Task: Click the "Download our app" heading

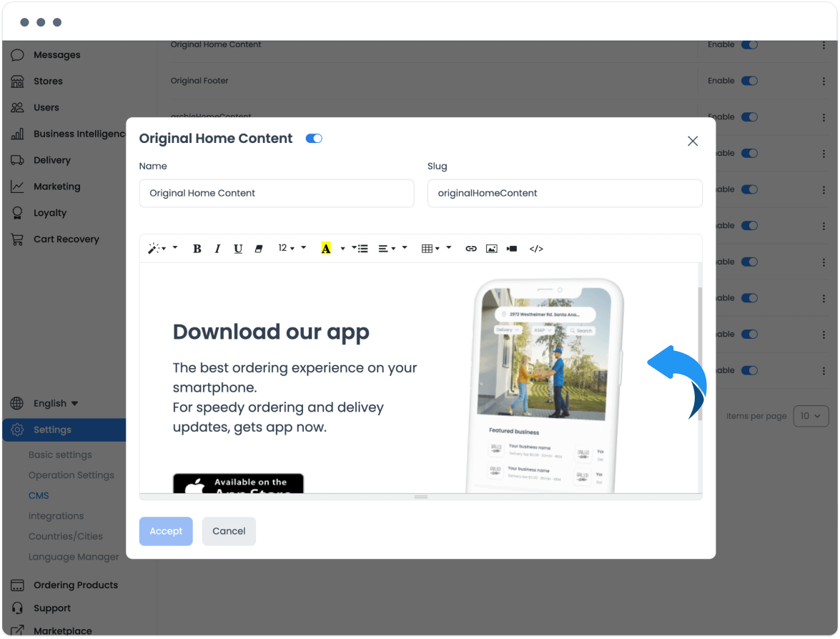Action: [271, 332]
